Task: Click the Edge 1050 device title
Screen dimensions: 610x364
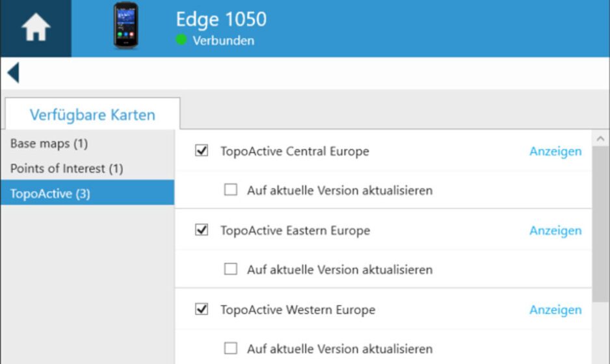Action: click(x=221, y=19)
